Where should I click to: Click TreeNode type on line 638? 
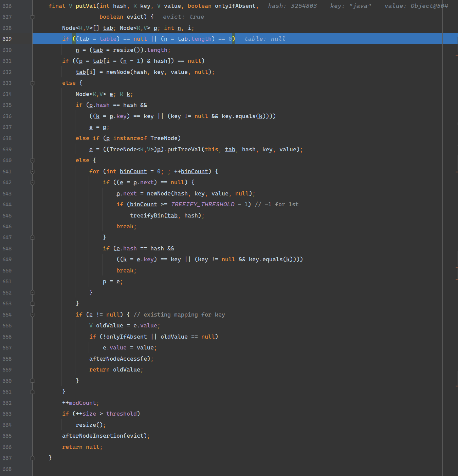pyautogui.click(x=164, y=138)
